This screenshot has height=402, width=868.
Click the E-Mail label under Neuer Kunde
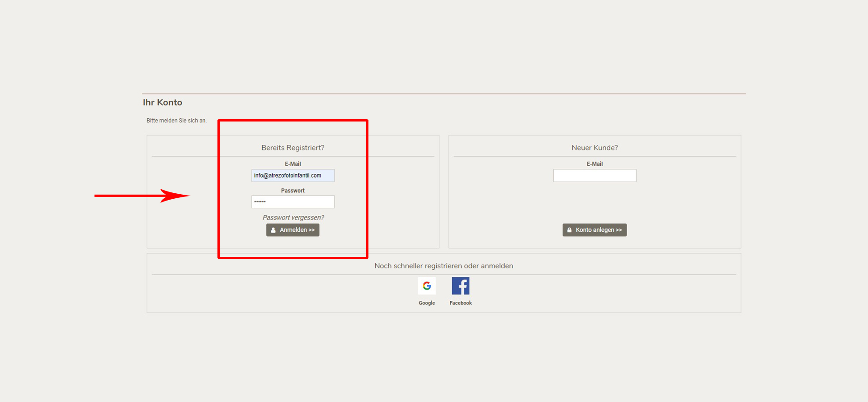pyautogui.click(x=594, y=164)
